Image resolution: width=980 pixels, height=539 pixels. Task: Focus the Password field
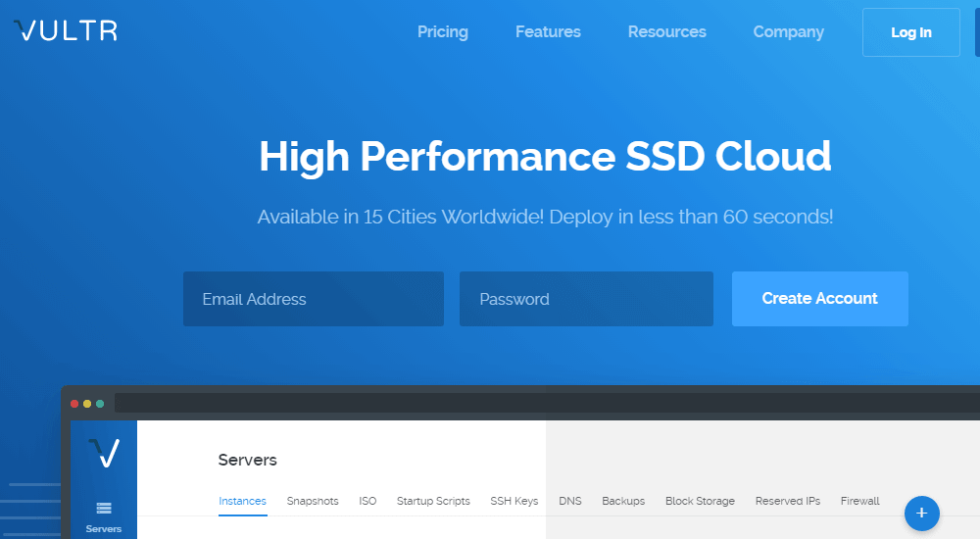pyautogui.click(x=586, y=299)
